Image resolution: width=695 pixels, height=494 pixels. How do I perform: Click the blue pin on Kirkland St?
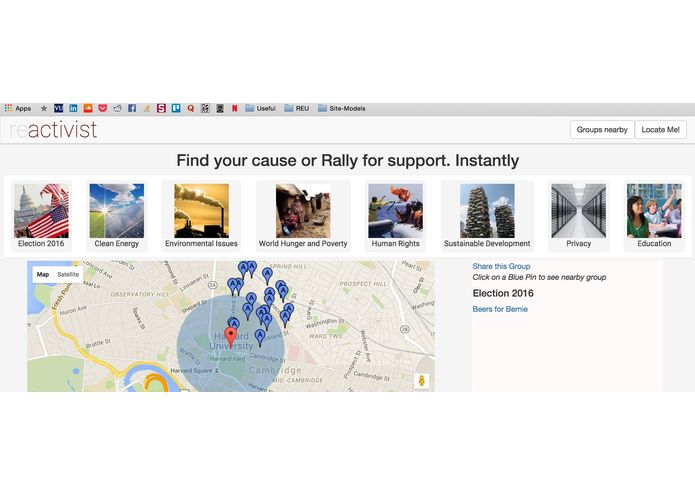pos(260,338)
